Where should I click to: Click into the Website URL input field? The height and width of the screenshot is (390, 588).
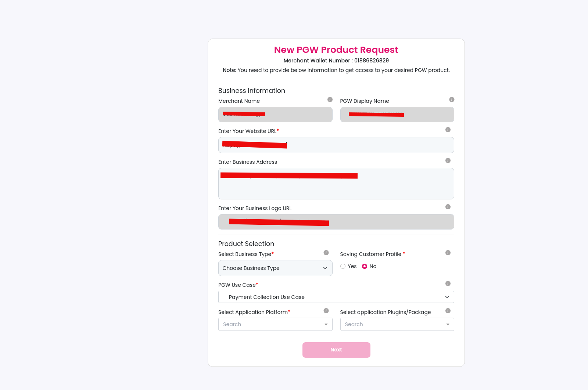[x=367, y=145]
